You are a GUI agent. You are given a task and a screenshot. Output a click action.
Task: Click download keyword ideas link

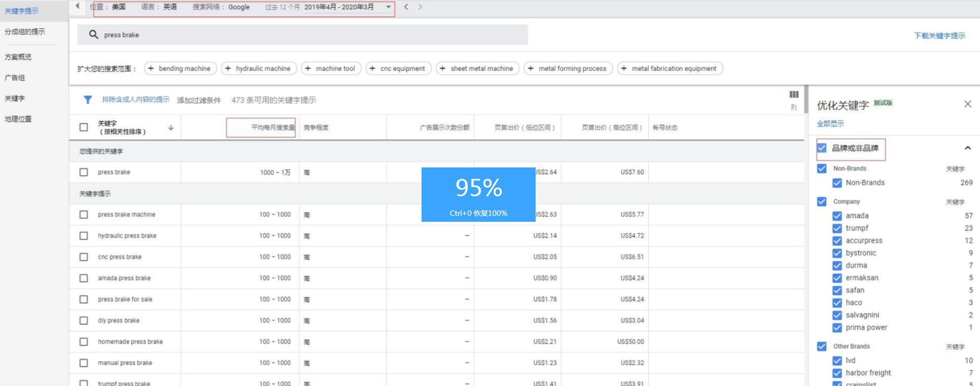click(x=939, y=35)
